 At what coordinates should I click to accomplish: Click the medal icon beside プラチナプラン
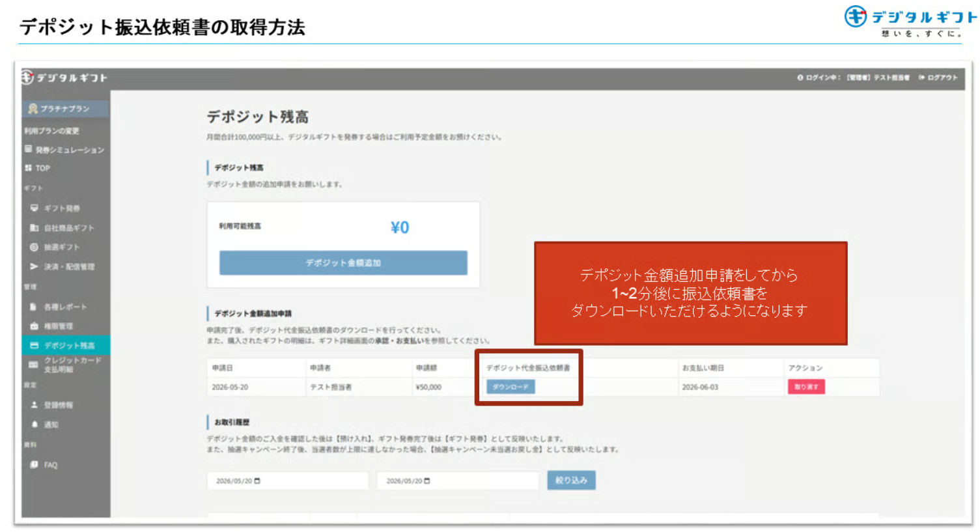[33, 109]
